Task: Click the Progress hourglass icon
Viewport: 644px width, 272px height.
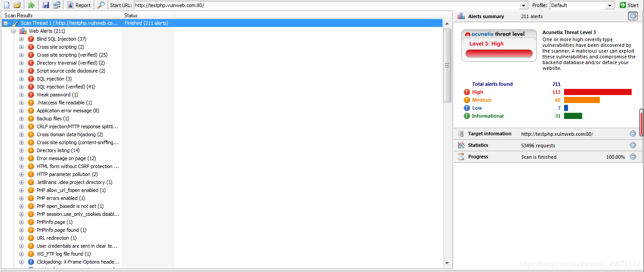Action: 461,157
